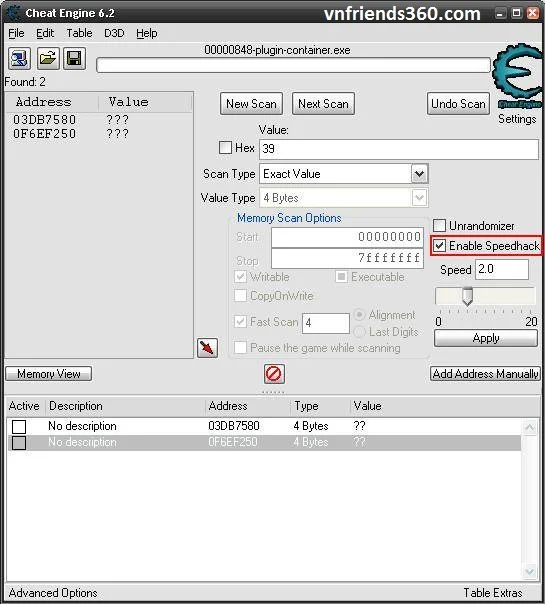Check Pause the game while scanning
Image resolution: width=545 pixels, height=604 pixels.
[240, 347]
